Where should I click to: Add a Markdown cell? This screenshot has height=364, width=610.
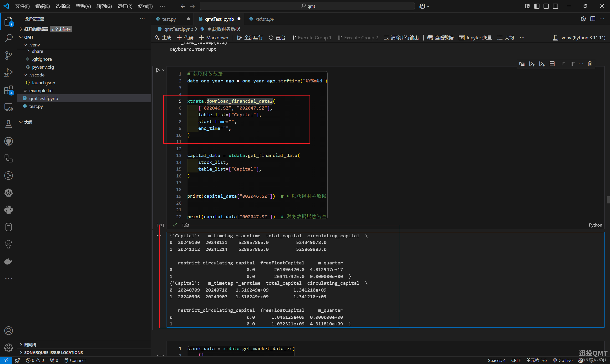click(x=213, y=38)
